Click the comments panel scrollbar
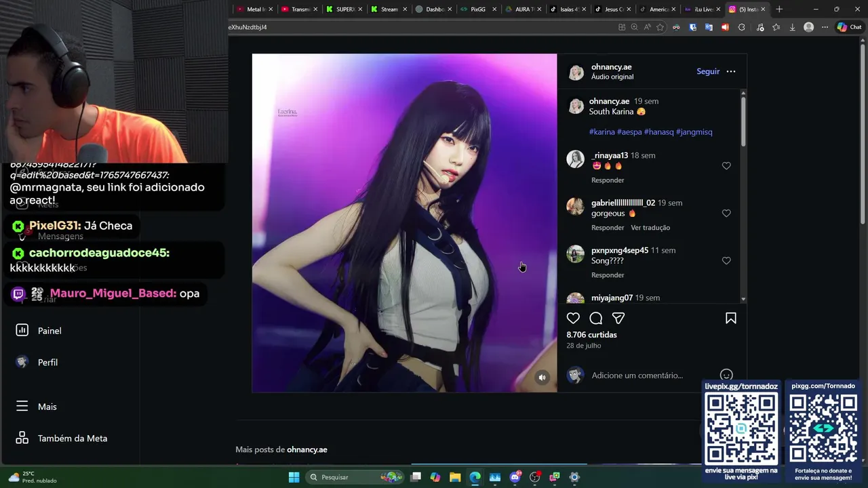This screenshot has height=488, width=868. coord(743,121)
